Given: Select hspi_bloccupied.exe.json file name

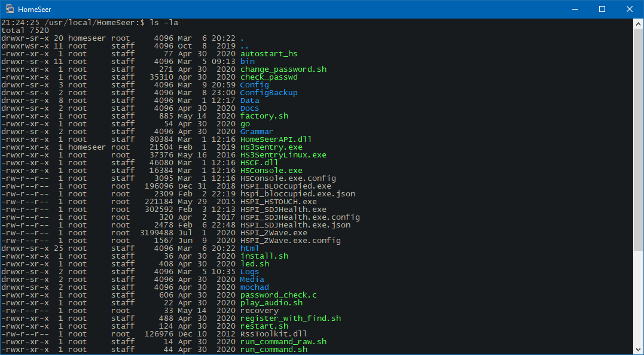Looking at the screenshot, I should point(298,194).
